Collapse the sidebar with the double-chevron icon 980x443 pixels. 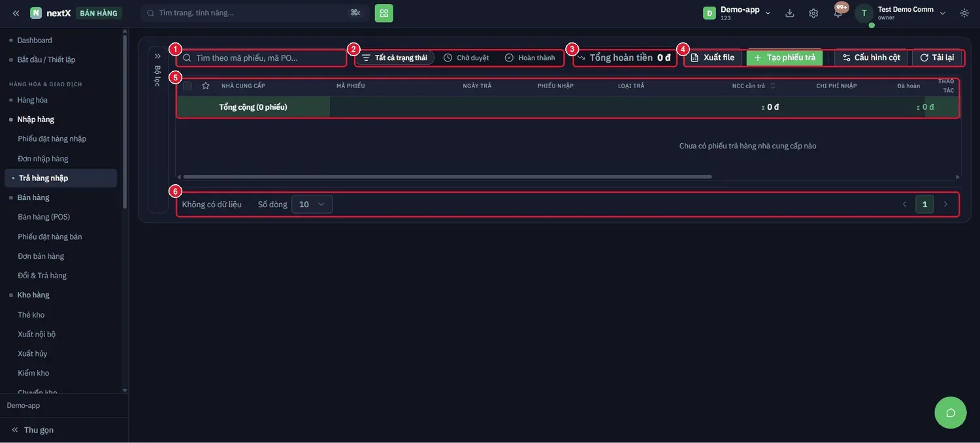[16, 13]
